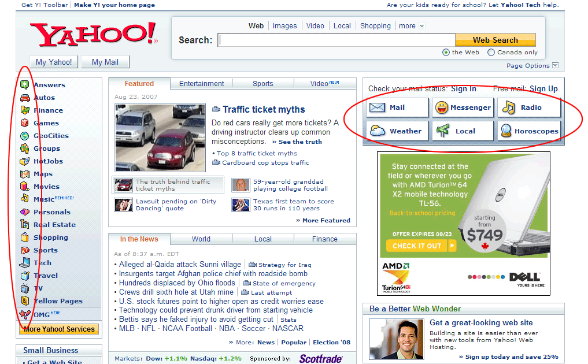
Task: Switch to the World news tab
Action: 201,239
